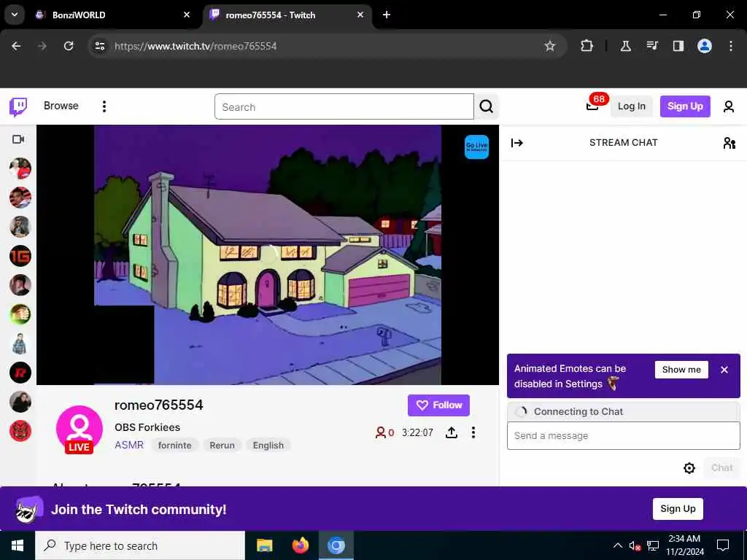The image size is (747, 560).
Task: Show hidden system tray icons
Action: click(x=617, y=545)
